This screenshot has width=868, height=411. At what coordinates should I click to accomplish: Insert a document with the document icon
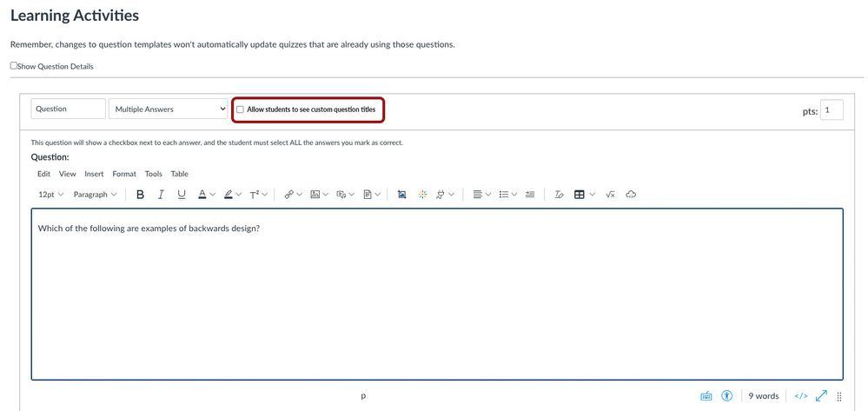tap(368, 195)
